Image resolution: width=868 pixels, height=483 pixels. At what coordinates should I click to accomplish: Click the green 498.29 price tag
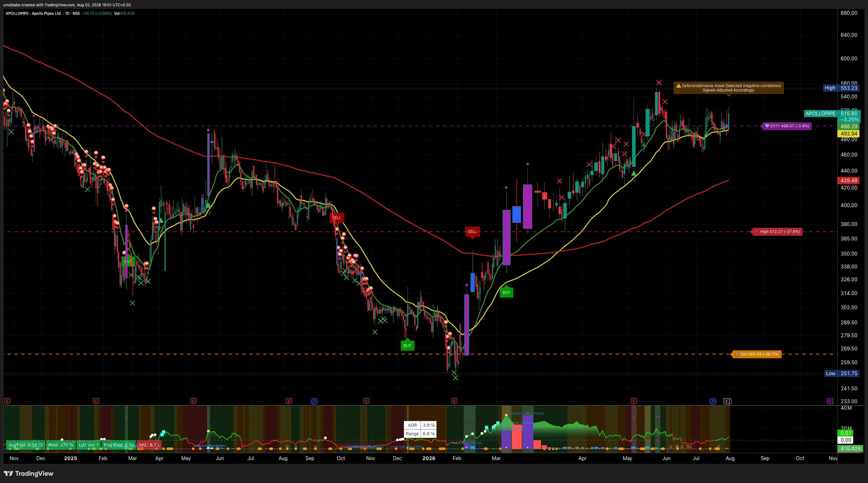pos(849,126)
